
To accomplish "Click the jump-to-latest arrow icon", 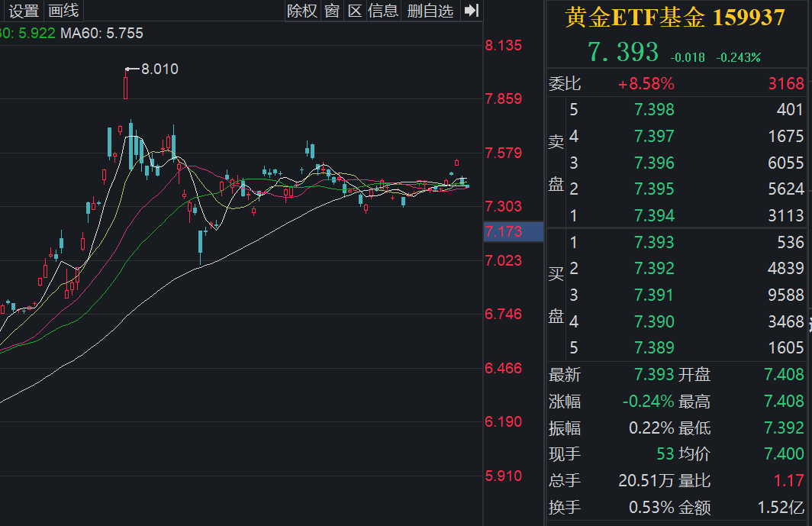I will 471,11.
